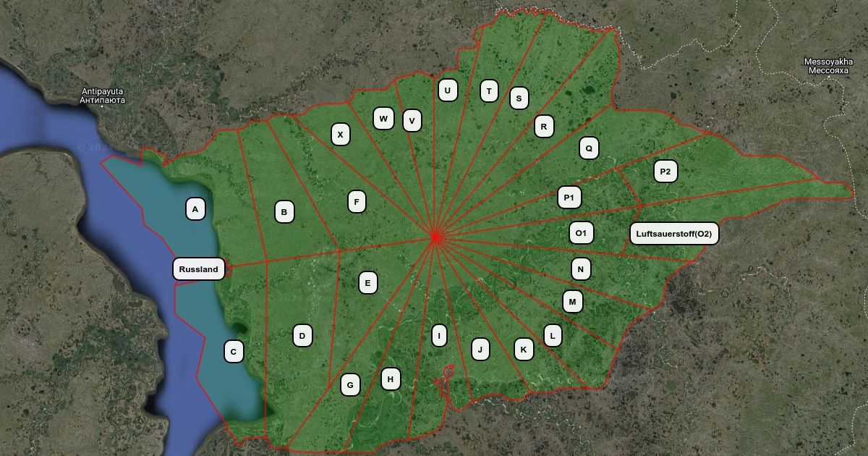Click the red central hub point
Screen dimensions: 868x456
tap(435, 237)
